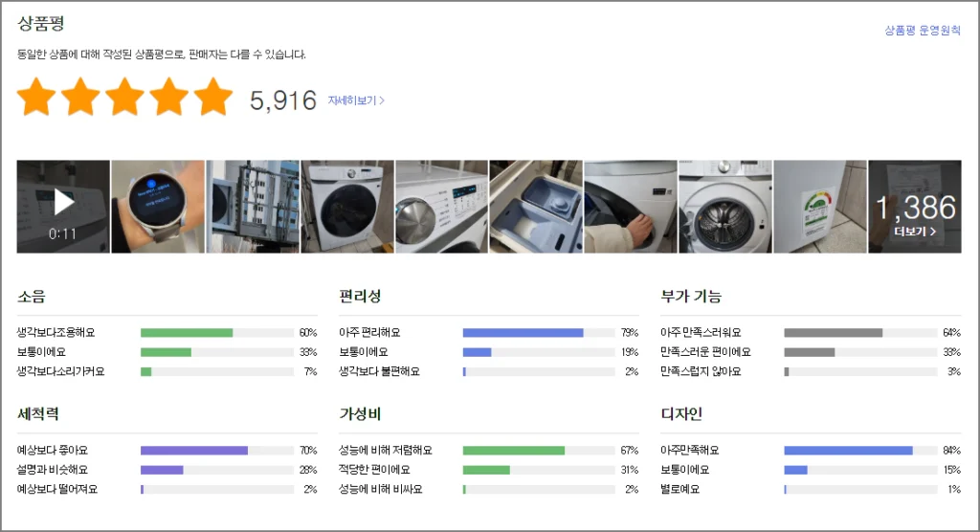The width and height of the screenshot is (980, 532).
Task: Play the 0:11 review video
Action: click(63, 204)
